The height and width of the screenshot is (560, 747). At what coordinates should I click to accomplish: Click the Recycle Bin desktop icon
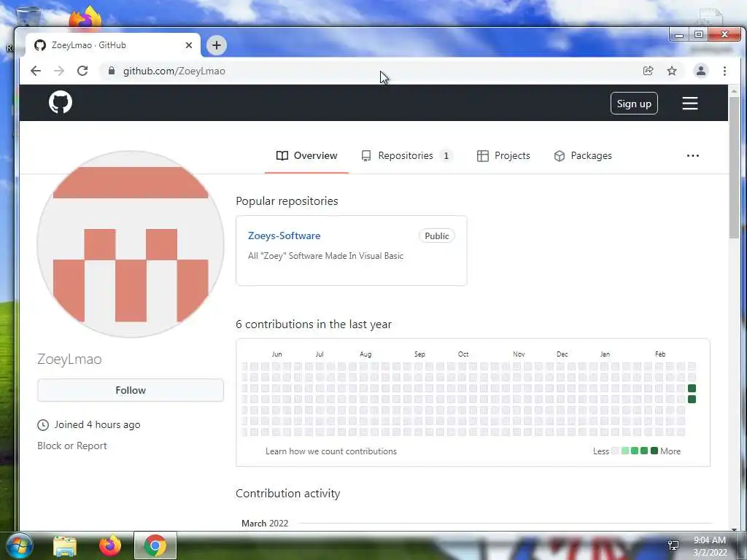click(x=28, y=17)
